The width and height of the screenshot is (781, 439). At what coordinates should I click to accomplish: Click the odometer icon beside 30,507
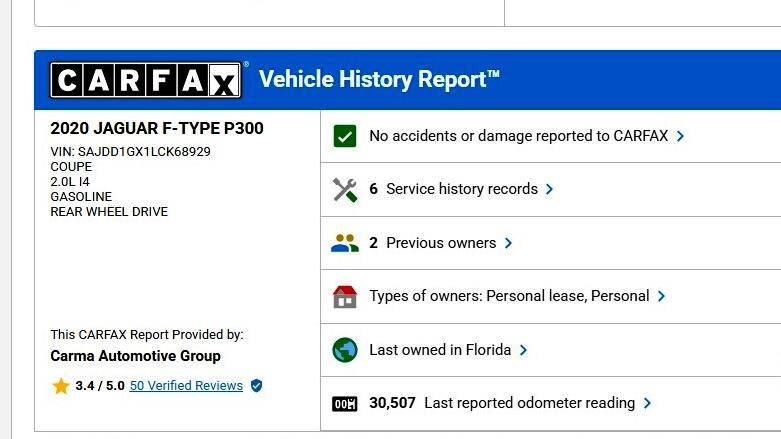345,404
